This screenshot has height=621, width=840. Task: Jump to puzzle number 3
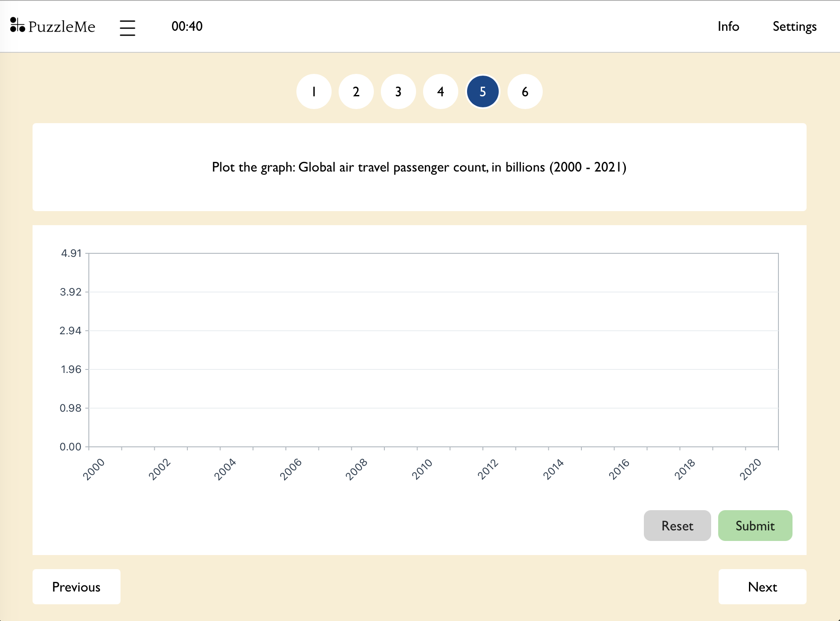[x=398, y=91]
